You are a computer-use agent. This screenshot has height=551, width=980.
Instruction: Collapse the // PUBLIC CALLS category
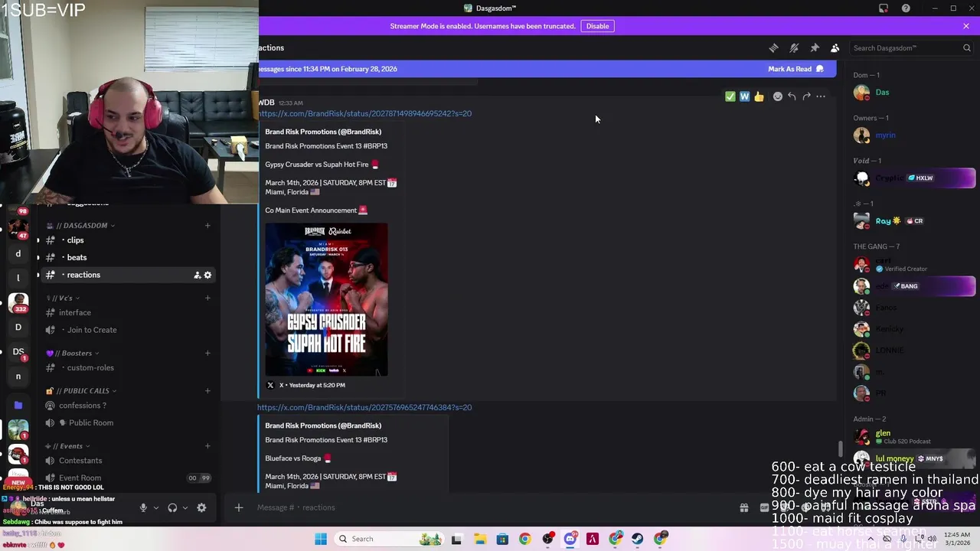[x=82, y=390]
